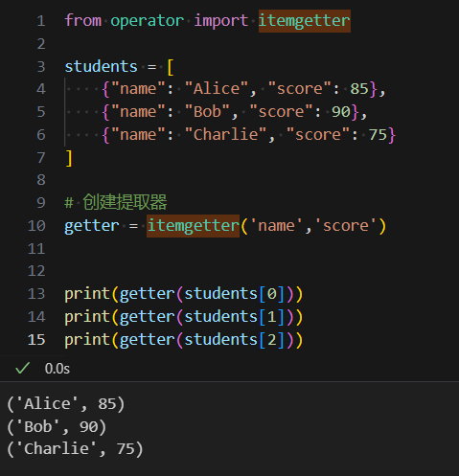Click the "Charlie" string on line 6

point(225,134)
